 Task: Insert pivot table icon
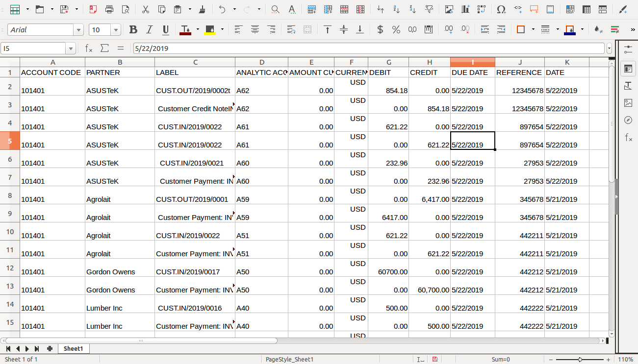click(x=482, y=9)
